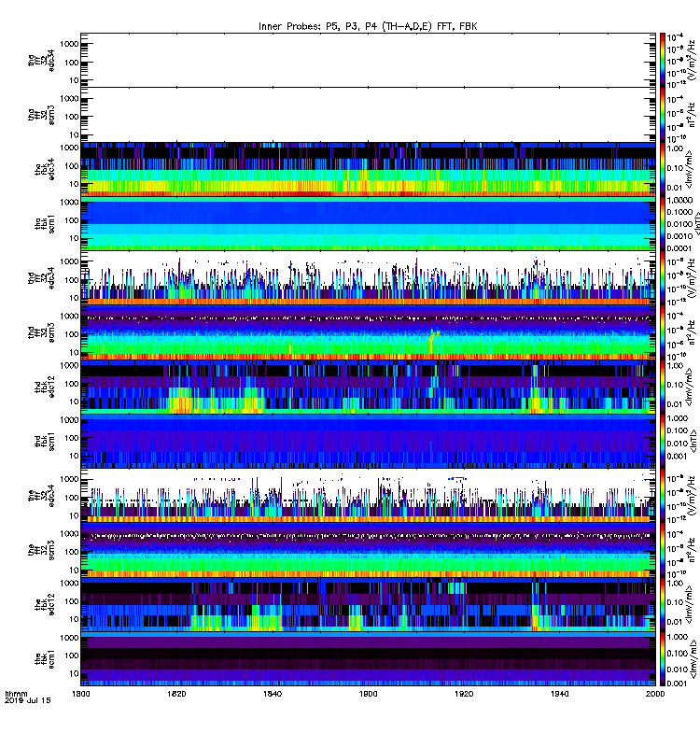Image resolution: width=700 pixels, height=747 pixels.
Task: Click the 1840 time axis label
Action: pos(273,694)
